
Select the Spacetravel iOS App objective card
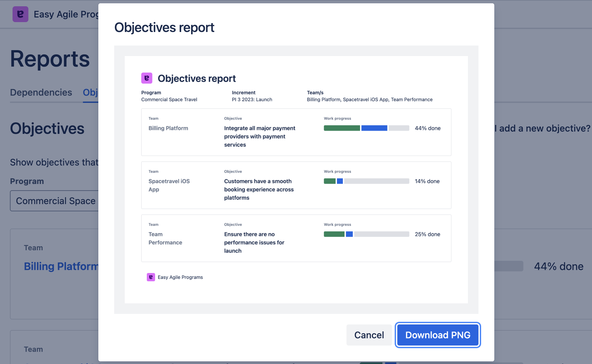296,185
